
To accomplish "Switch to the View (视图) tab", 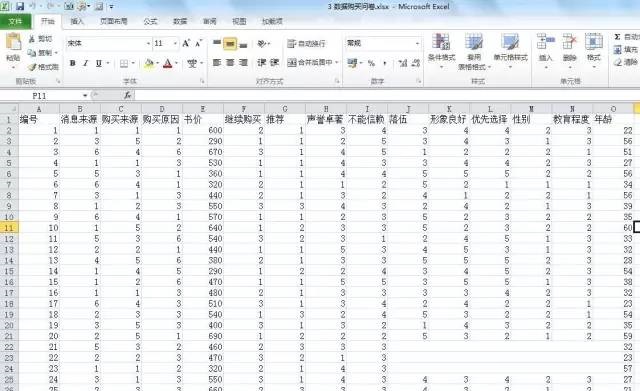I will tap(239, 21).
